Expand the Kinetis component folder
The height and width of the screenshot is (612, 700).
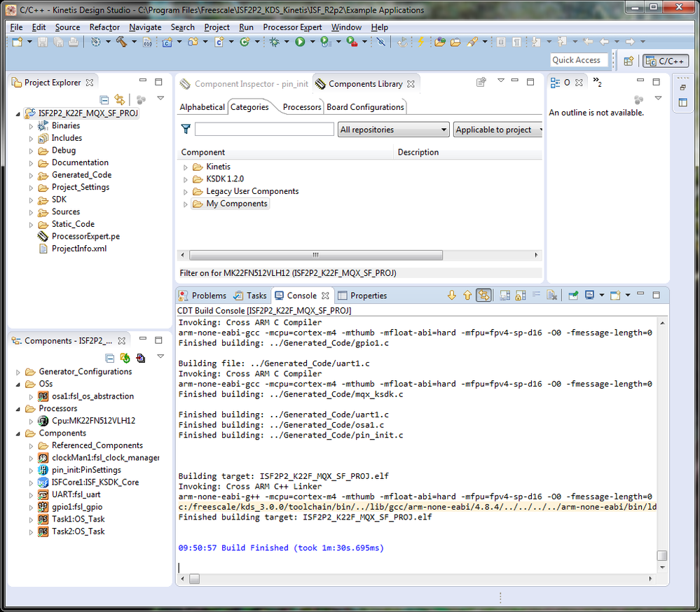point(186,167)
